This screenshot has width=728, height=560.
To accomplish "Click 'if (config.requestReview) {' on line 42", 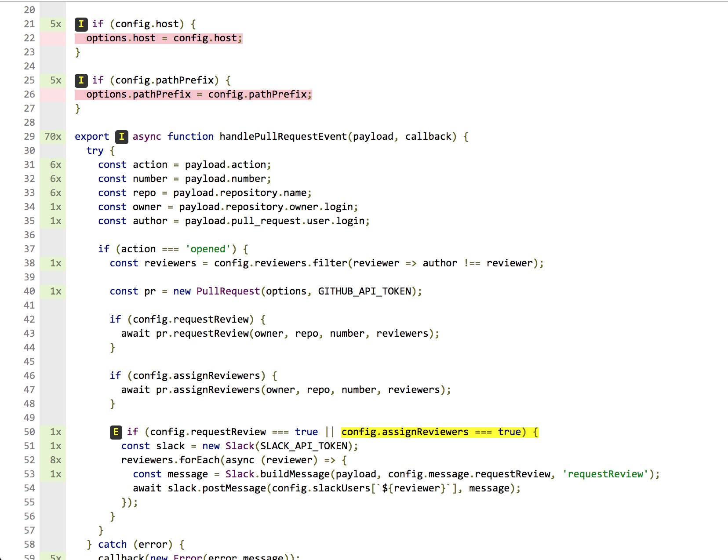I will pyautogui.click(x=188, y=320).
